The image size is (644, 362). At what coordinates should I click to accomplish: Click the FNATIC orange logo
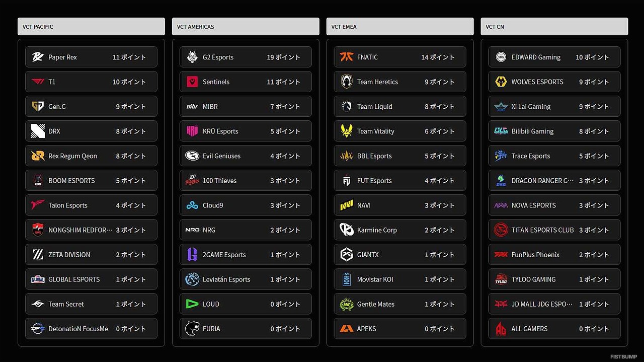[347, 57]
